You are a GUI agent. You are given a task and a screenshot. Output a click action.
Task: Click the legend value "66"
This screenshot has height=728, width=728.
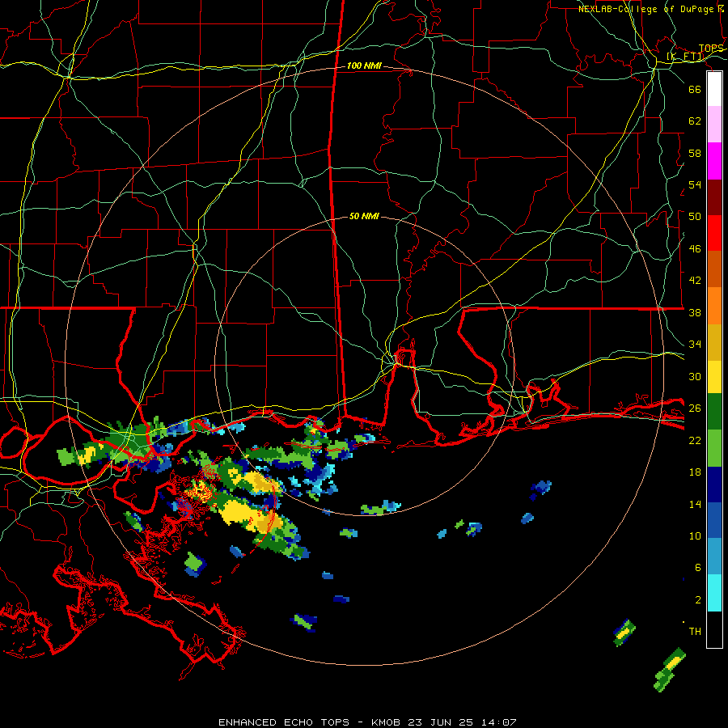point(695,90)
